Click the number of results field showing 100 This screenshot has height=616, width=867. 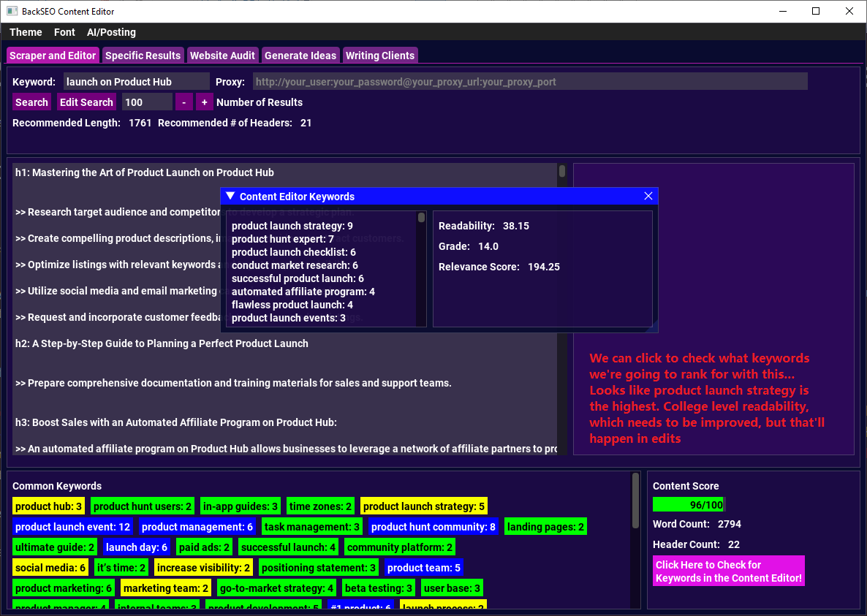click(147, 102)
